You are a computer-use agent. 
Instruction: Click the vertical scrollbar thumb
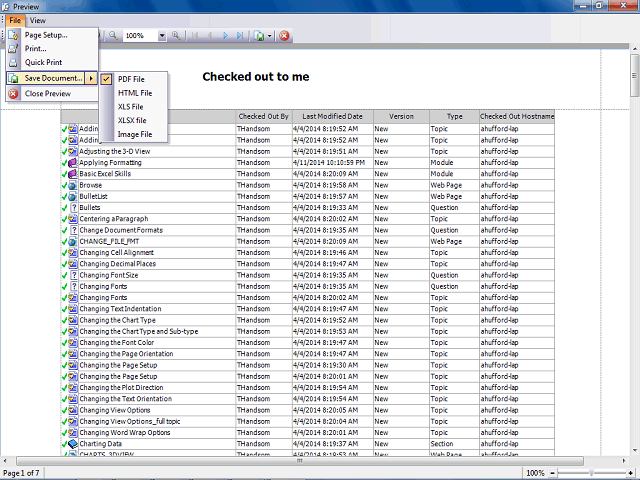point(635,76)
